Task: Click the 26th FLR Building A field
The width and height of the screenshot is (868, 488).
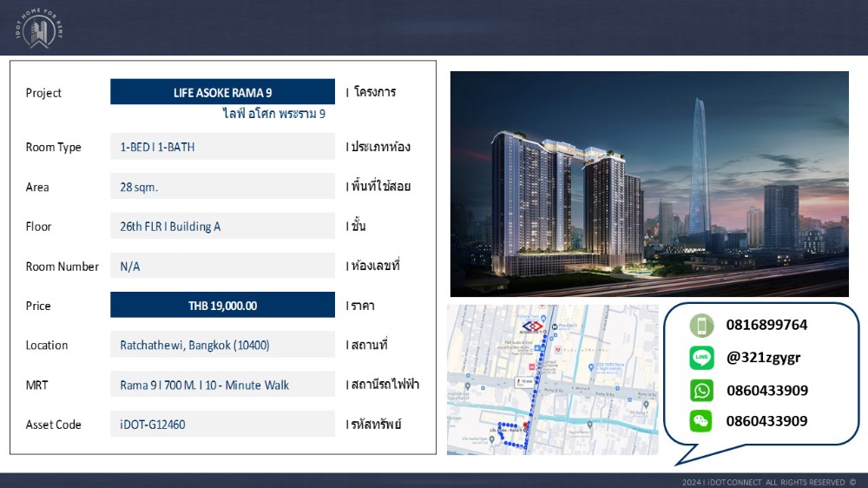Action: click(222, 227)
